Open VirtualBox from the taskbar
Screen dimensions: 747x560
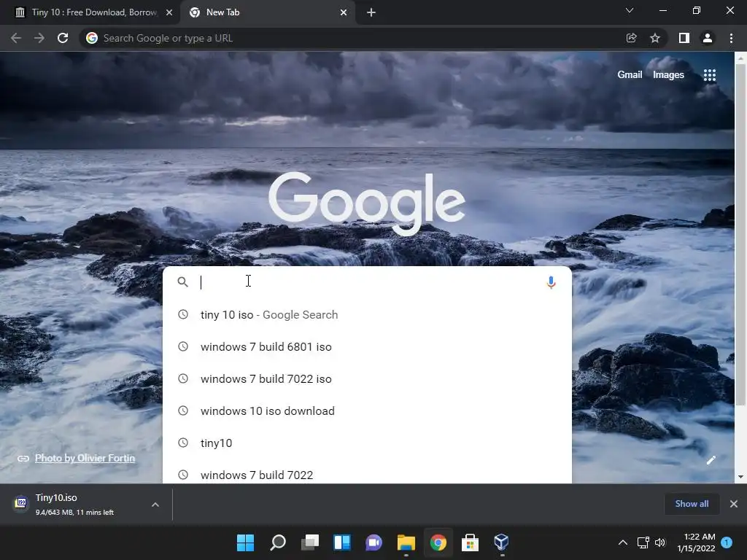pos(502,542)
